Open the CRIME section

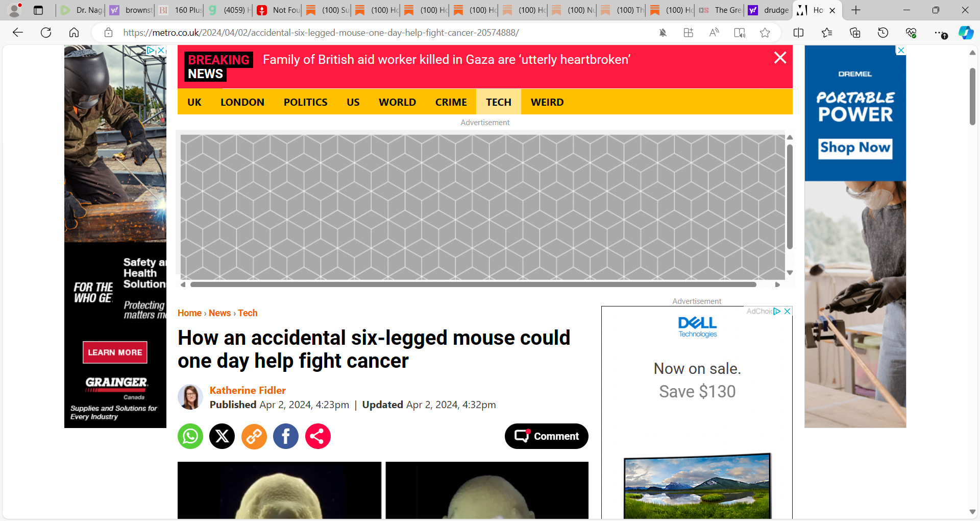click(x=451, y=102)
